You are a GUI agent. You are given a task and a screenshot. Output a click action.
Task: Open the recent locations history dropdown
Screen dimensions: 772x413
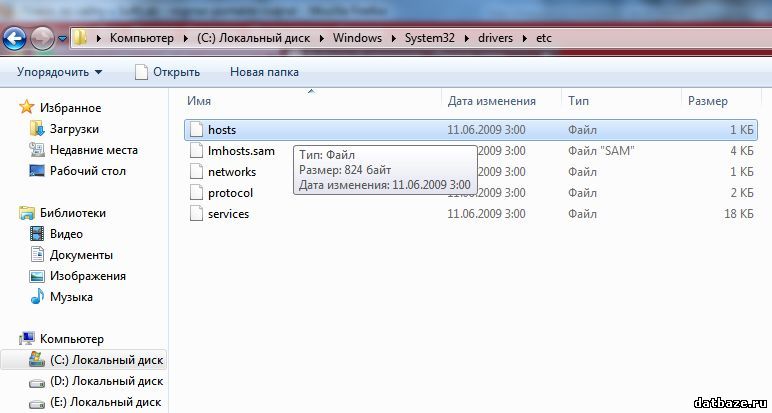62,39
